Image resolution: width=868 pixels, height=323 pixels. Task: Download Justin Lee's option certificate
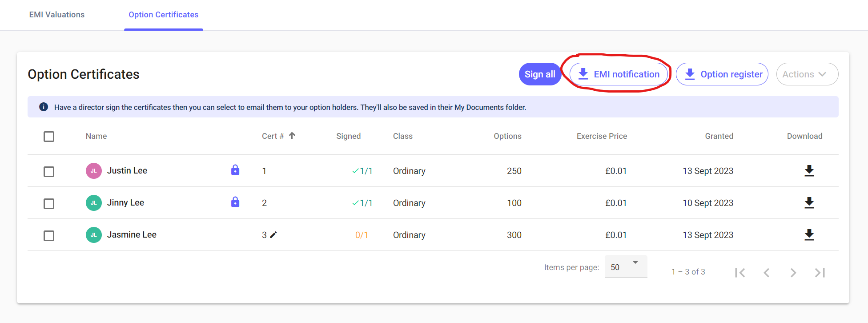809,171
